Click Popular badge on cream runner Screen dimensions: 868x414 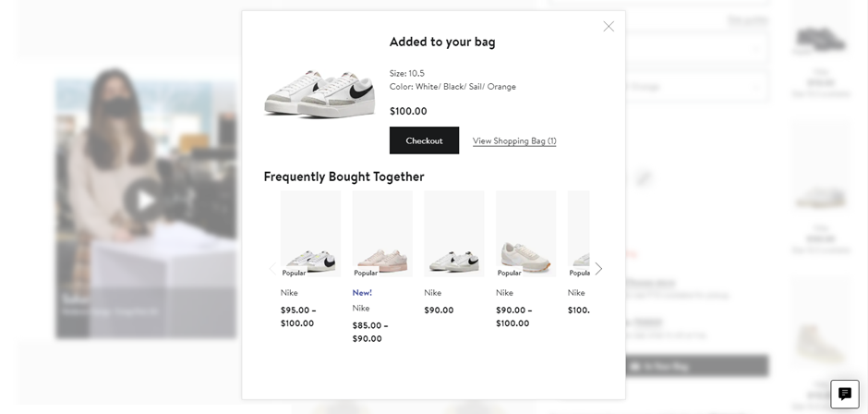click(510, 273)
